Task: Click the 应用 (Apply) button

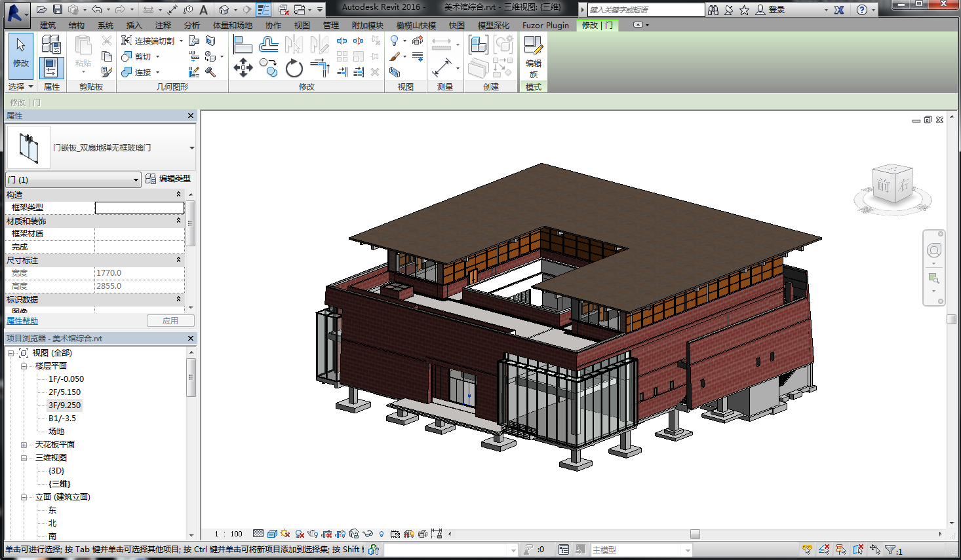Action: [x=170, y=321]
